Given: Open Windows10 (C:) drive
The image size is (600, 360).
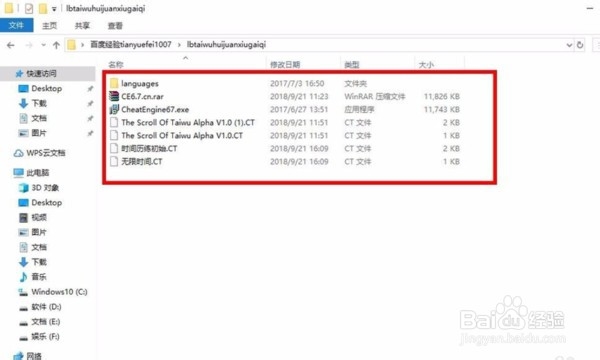Looking at the screenshot, I should pos(59,292).
